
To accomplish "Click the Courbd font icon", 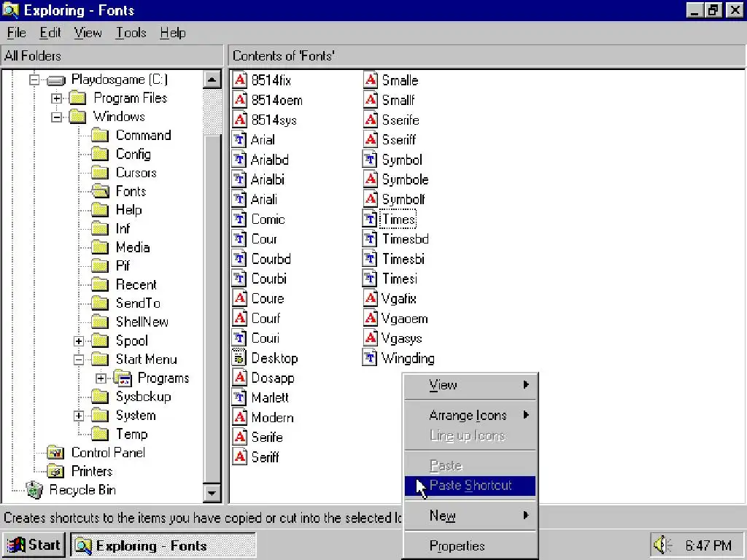I will [x=239, y=259].
